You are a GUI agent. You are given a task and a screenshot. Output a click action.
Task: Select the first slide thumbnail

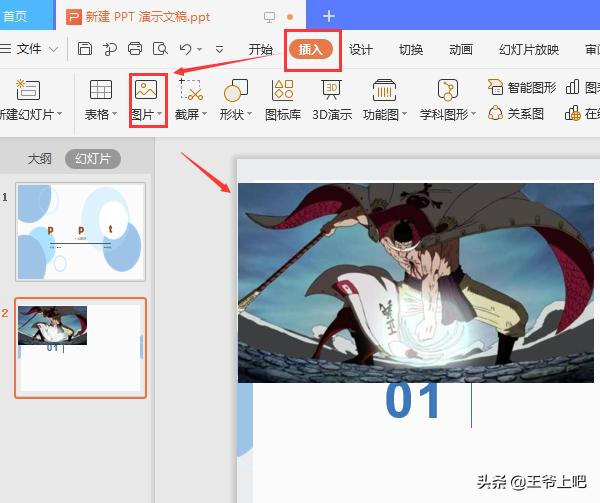[x=81, y=231]
